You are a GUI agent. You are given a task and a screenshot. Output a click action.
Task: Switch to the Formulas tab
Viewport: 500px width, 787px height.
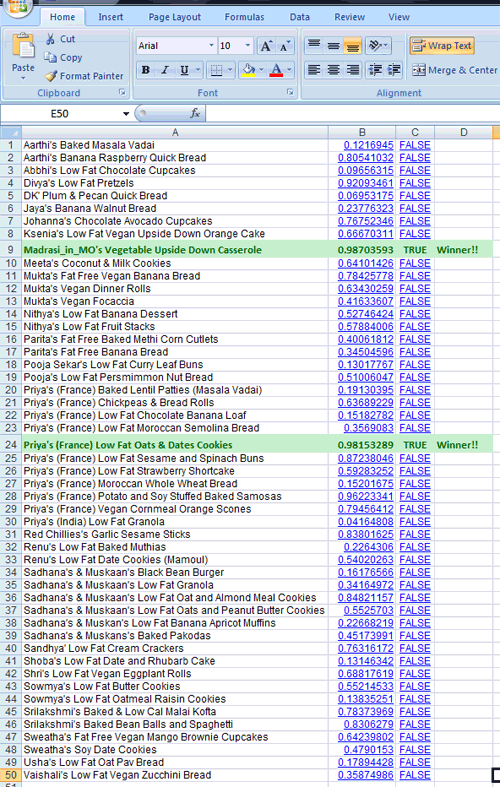244,17
